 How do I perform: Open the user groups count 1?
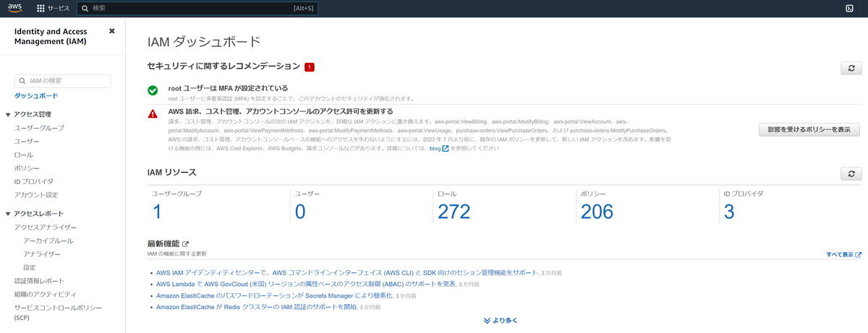point(157,212)
